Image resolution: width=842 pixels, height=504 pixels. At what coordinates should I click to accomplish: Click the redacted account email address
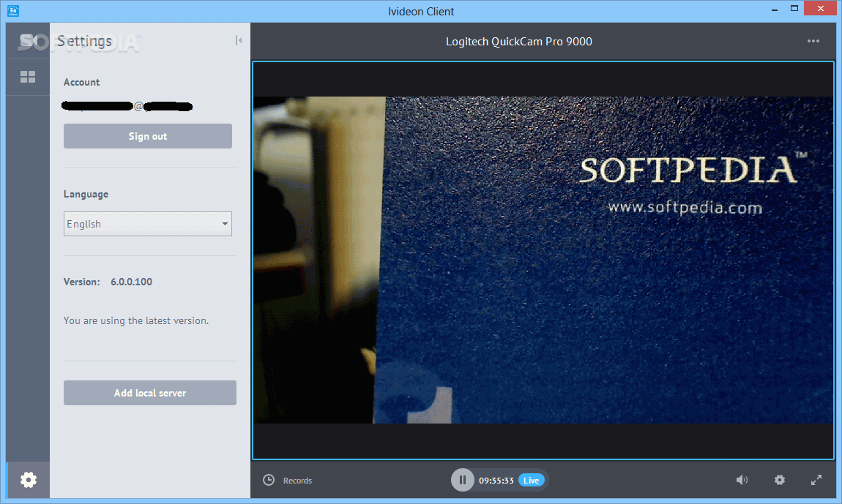(127, 106)
